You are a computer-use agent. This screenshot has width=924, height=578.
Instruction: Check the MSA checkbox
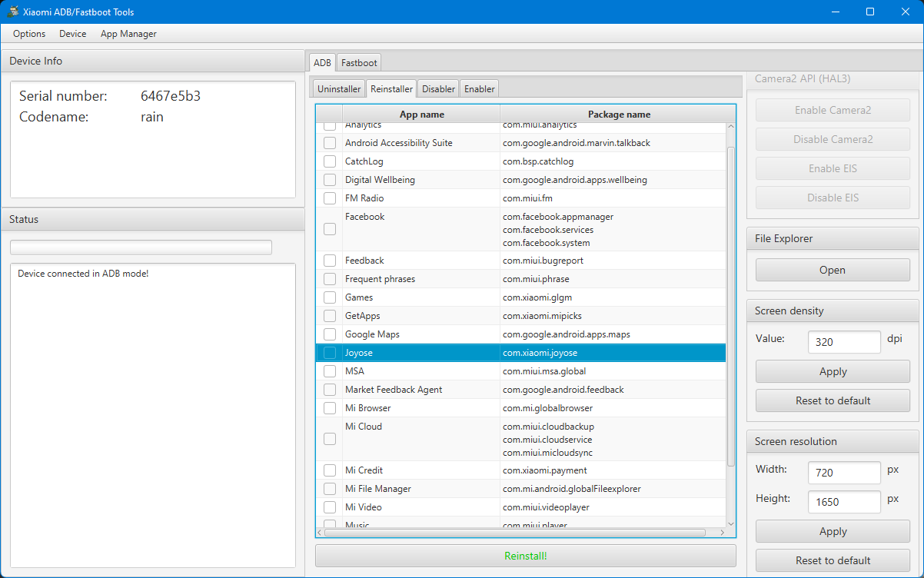point(330,371)
